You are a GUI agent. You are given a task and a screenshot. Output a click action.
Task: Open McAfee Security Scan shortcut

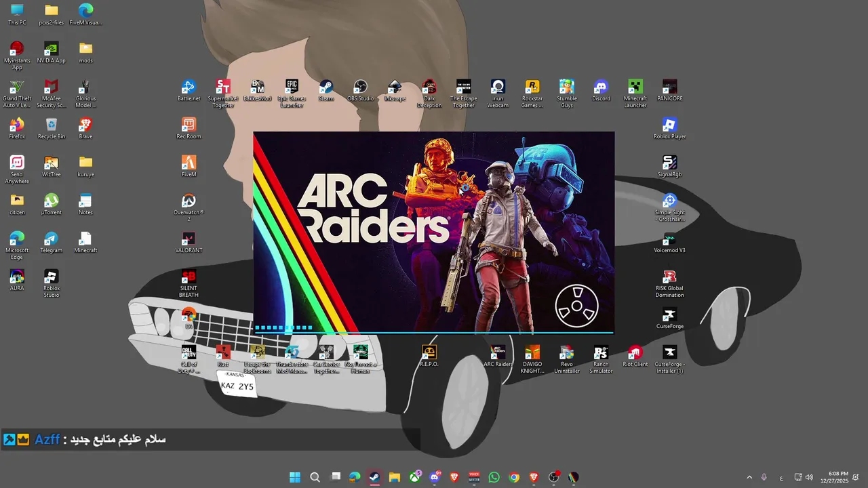[52, 94]
